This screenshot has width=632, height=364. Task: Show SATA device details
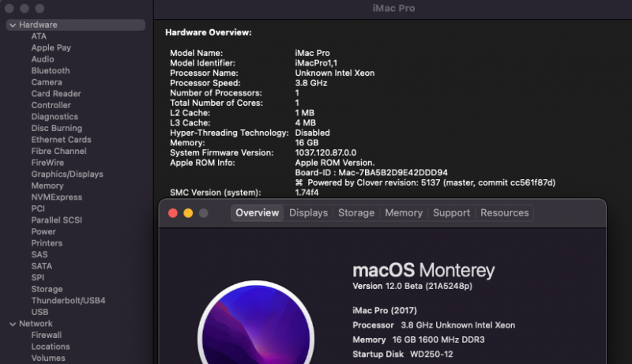(42, 266)
